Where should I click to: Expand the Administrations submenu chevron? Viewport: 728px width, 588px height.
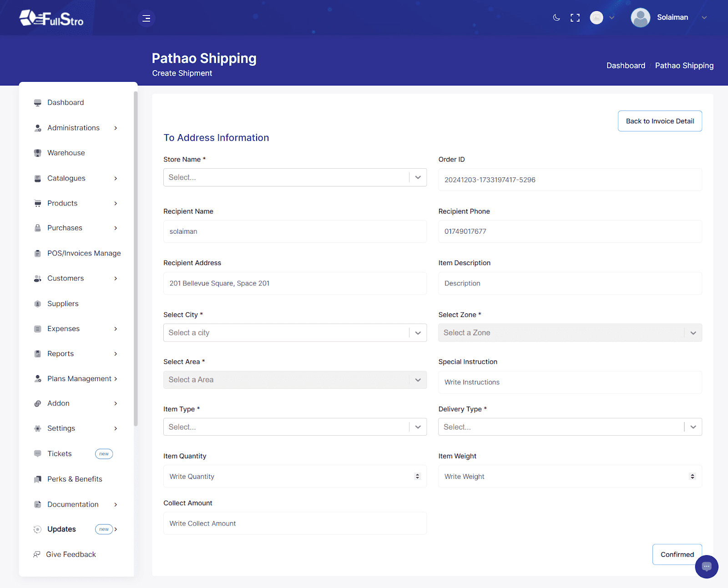pos(116,128)
